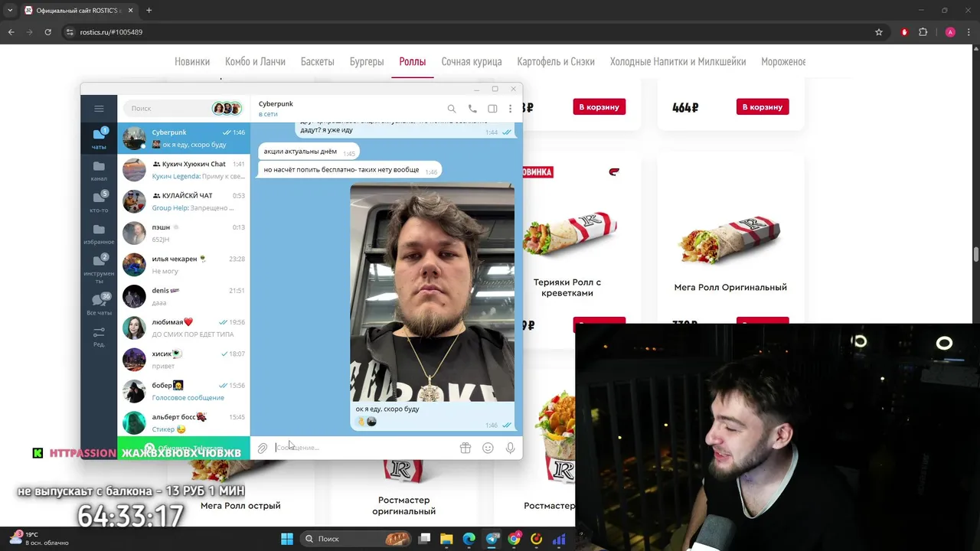This screenshot has width=980, height=551.
Task: Open the Cyberpunk chat in the list
Action: (184, 139)
